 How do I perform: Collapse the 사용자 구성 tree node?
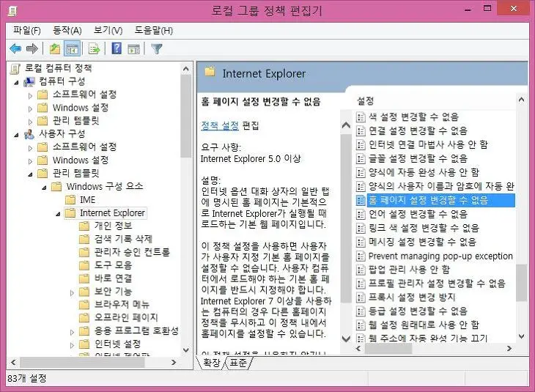click(16, 135)
